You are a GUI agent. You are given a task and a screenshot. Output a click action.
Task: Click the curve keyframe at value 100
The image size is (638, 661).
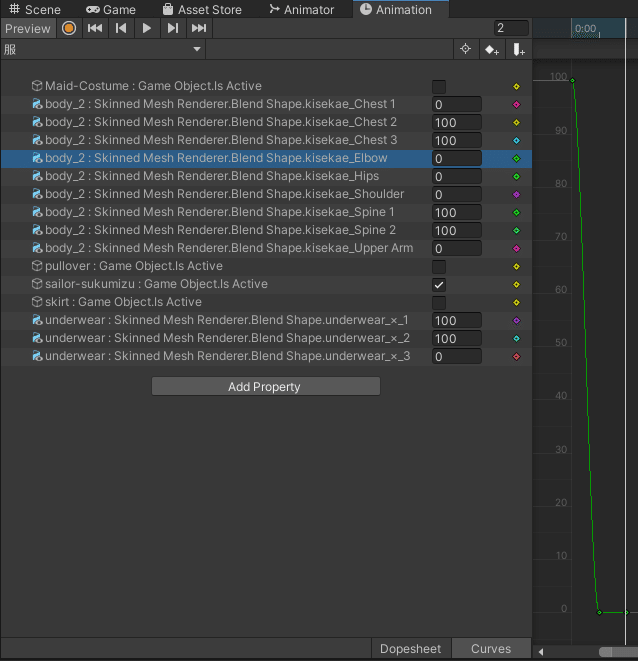tap(572, 81)
